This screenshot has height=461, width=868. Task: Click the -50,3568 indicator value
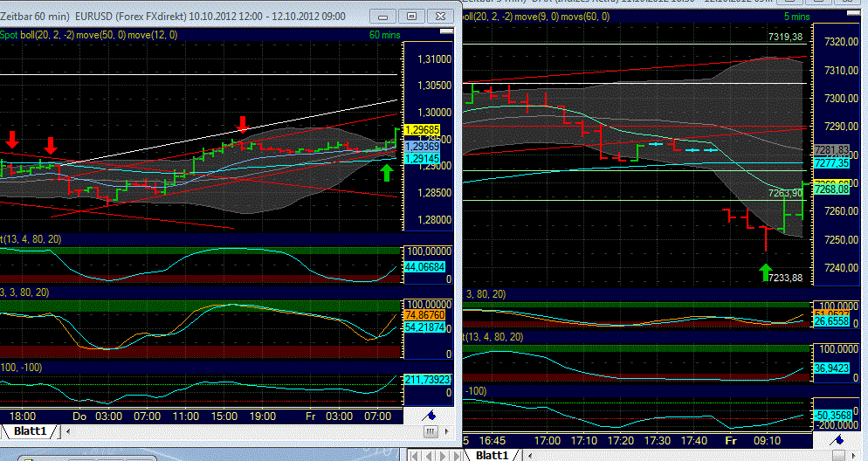831,415
